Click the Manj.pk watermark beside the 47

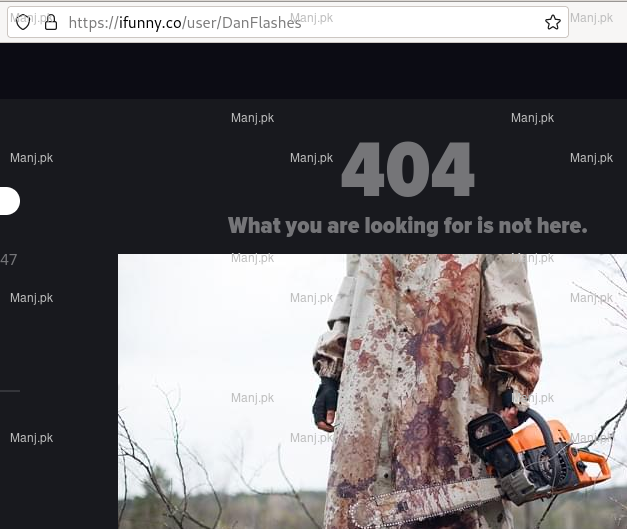coord(31,298)
